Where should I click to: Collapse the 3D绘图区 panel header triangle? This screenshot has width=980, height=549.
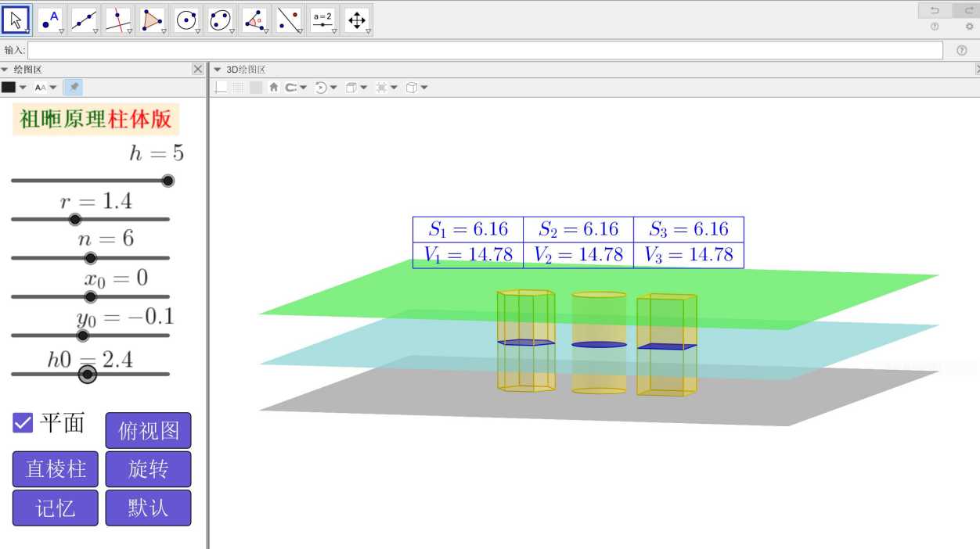click(x=218, y=70)
